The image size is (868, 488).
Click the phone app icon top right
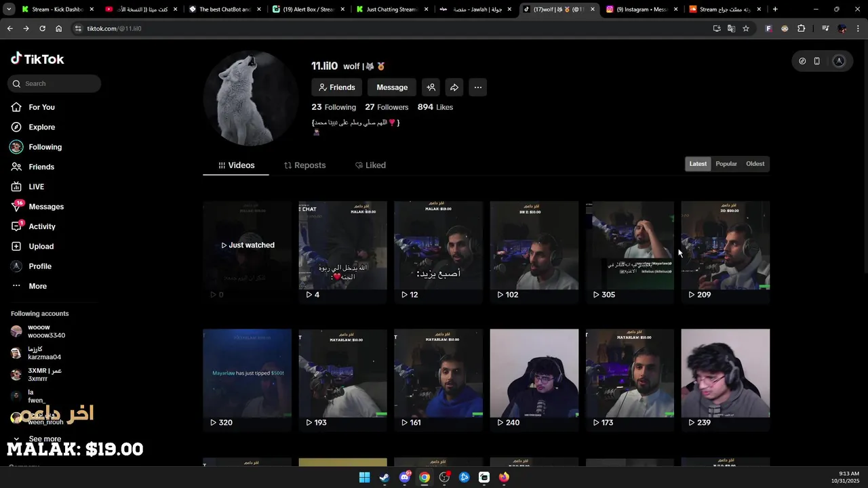tap(817, 61)
